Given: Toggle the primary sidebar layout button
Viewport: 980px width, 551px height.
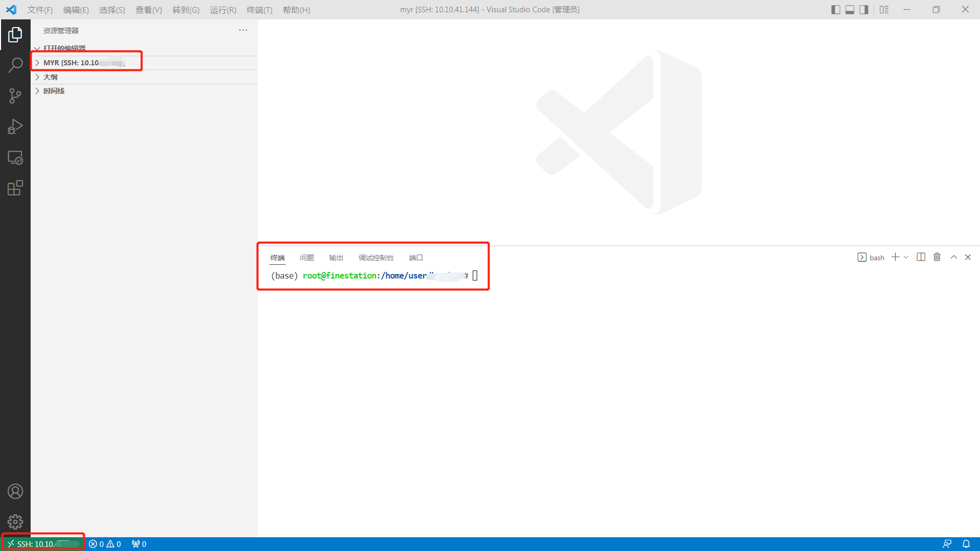Looking at the screenshot, I should (836, 10).
